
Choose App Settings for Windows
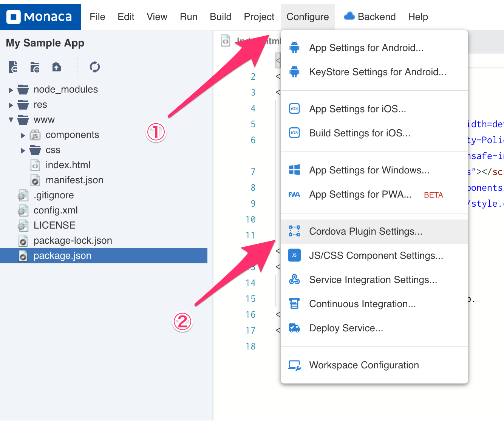pyautogui.click(x=374, y=170)
